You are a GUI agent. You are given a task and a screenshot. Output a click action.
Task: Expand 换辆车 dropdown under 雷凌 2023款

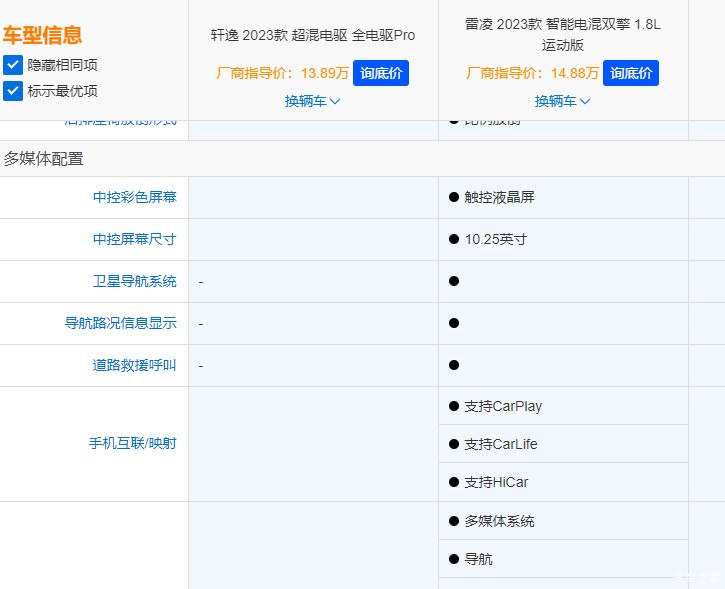coord(562,101)
